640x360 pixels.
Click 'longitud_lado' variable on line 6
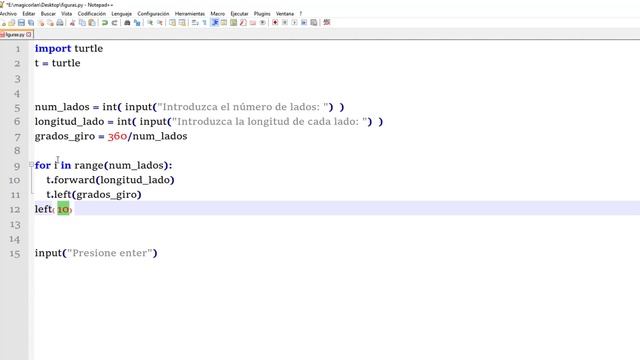(69, 122)
